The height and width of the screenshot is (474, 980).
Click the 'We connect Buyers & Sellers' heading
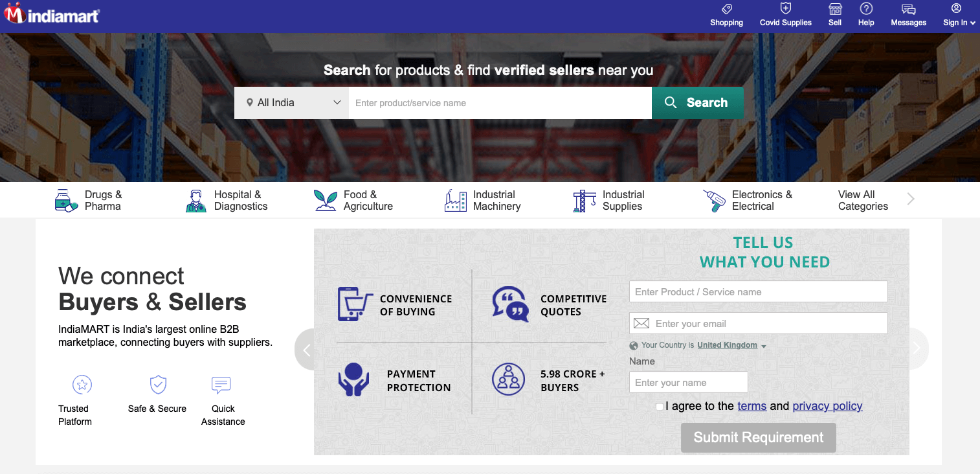(153, 289)
